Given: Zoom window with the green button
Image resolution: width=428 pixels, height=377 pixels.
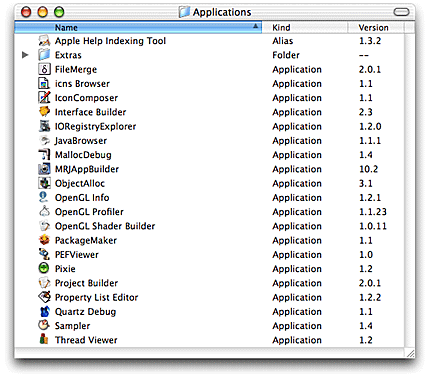Looking at the screenshot, I should [x=59, y=12].
